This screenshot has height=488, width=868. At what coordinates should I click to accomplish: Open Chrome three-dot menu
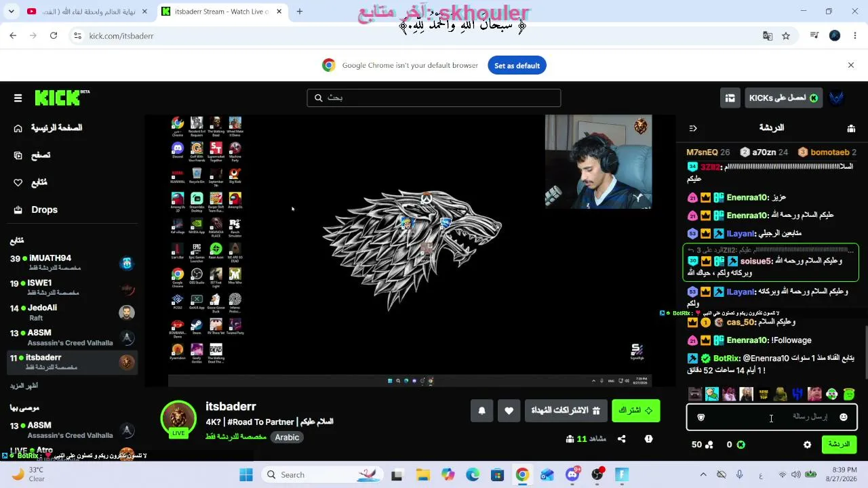(856, 36)
